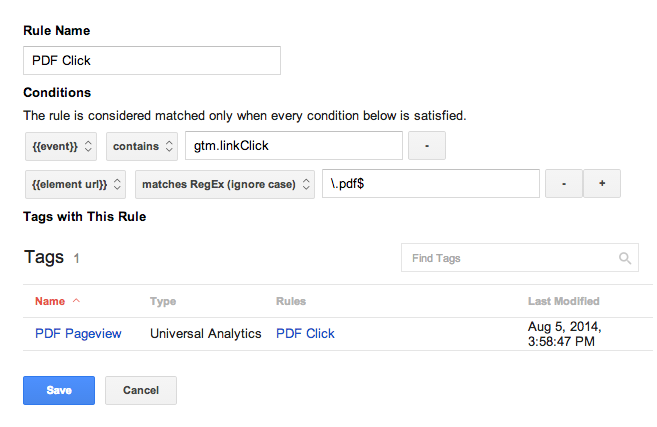The image size is (657, 427).
Task: Click the Find Tags search box
Action: click(520, 258)
